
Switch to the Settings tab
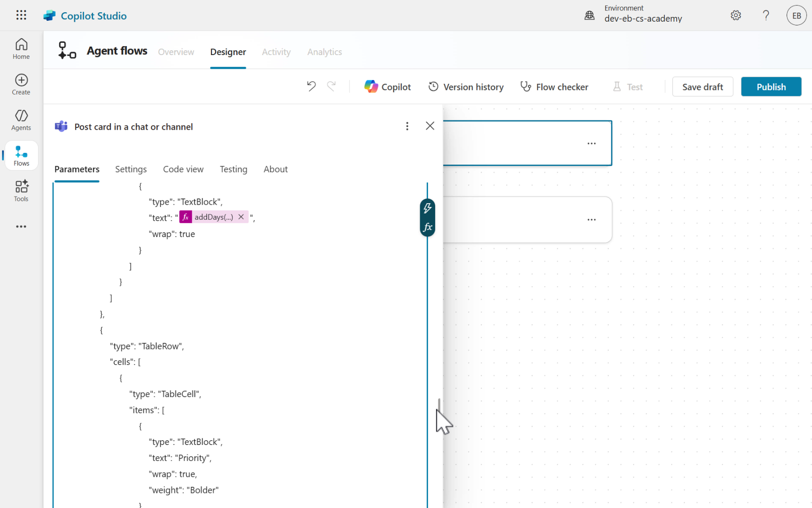tap(131, 169)
